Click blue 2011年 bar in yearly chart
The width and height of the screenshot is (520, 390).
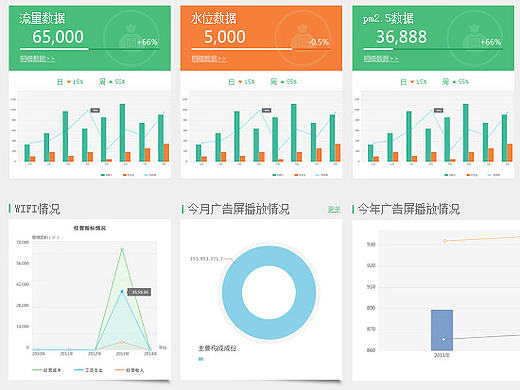click(x=442, y=330)
